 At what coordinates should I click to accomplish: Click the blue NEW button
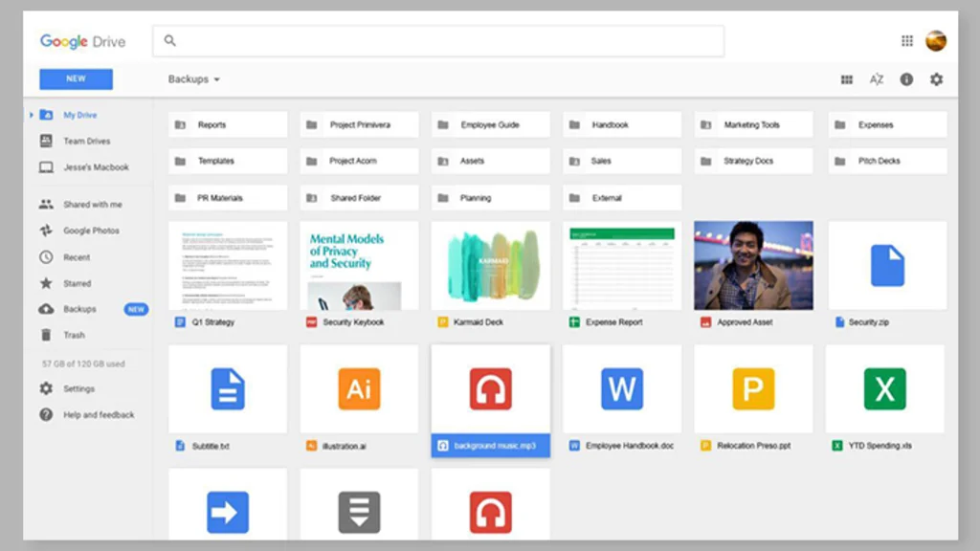coord(75,78)
